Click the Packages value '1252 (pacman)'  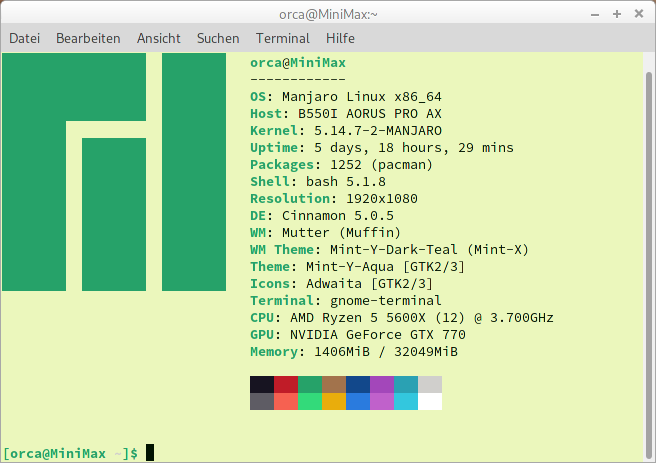(x=382, y=165)
